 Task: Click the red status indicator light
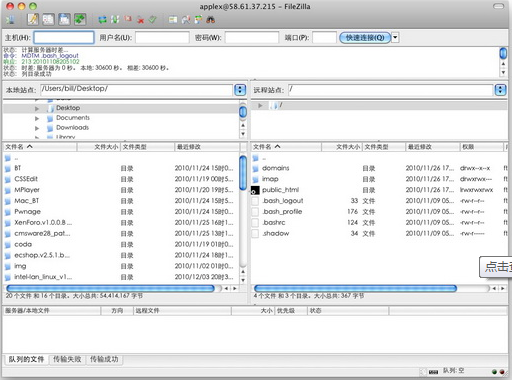(x=502, y=372)
